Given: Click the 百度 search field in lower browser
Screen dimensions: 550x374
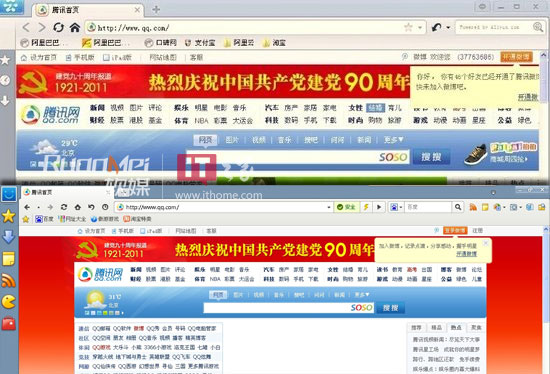Looking at the screenshot, I should tap(428, 207).
